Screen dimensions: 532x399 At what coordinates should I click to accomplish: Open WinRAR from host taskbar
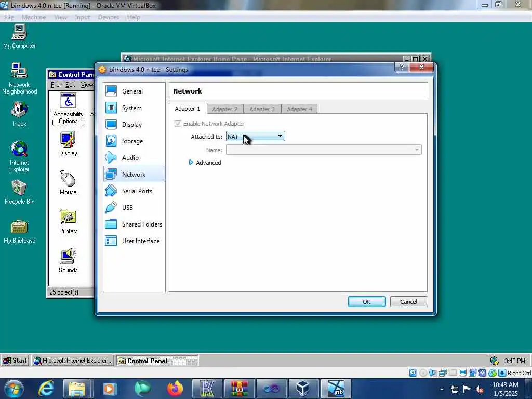(240, 389)
